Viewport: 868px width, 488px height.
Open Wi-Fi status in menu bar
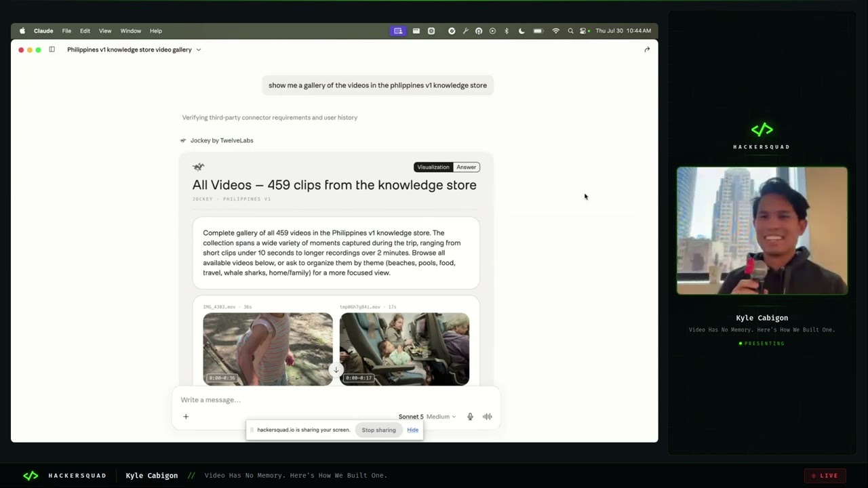[x=556, y=30]
